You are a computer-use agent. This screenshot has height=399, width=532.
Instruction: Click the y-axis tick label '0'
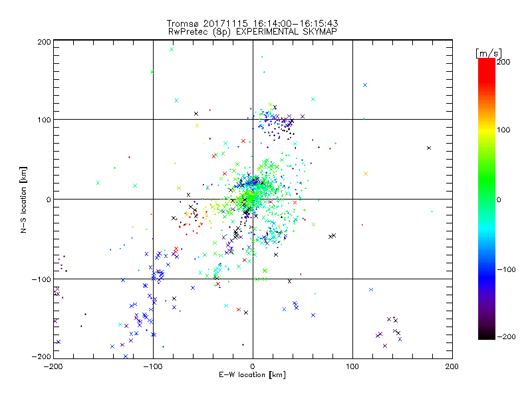tap(49, 199)
